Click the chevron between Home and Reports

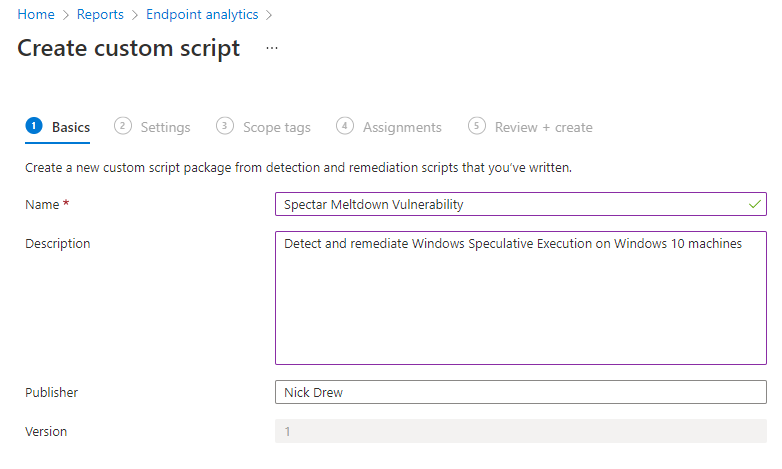[66, 15]
